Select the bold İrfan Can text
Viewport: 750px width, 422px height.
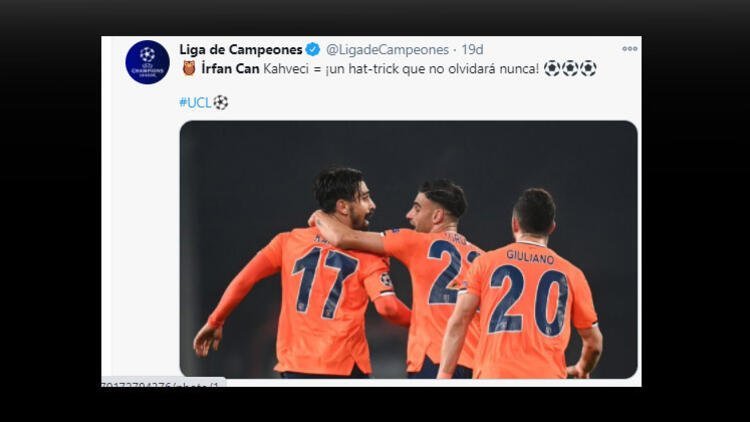[230, 68]
